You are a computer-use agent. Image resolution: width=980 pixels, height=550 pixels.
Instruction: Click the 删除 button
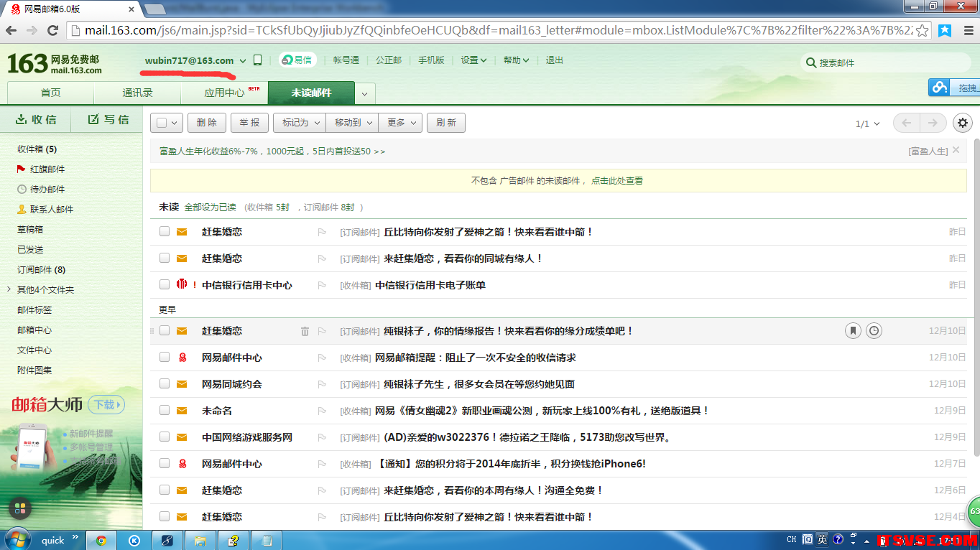tap(207, 123)
